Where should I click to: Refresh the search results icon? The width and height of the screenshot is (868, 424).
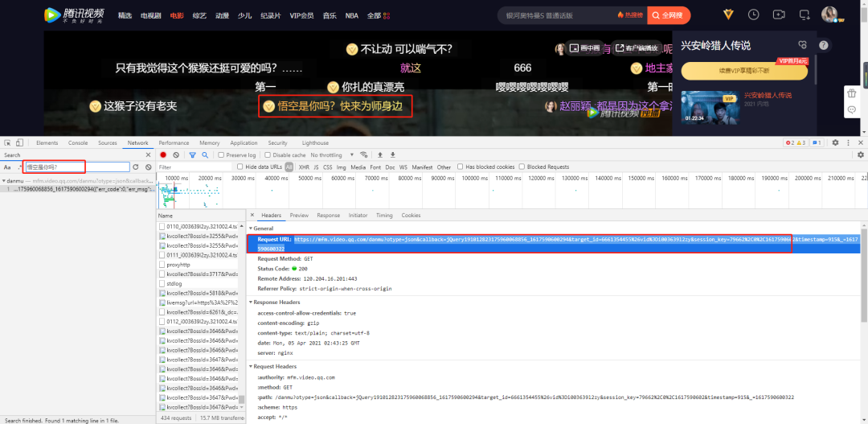135,167
